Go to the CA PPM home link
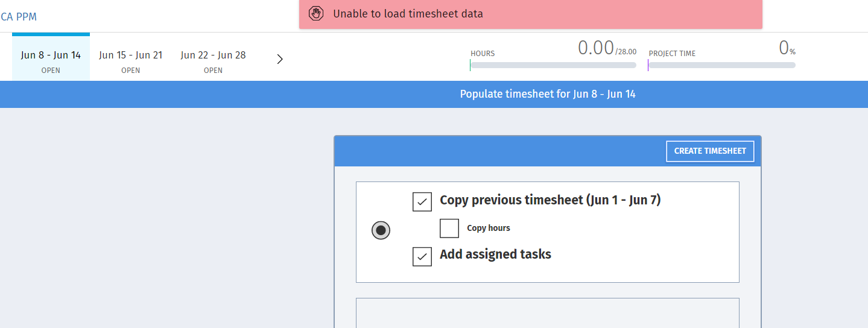Screen dimensions: 868x328 pyautogui.click(x=19, y=17)
